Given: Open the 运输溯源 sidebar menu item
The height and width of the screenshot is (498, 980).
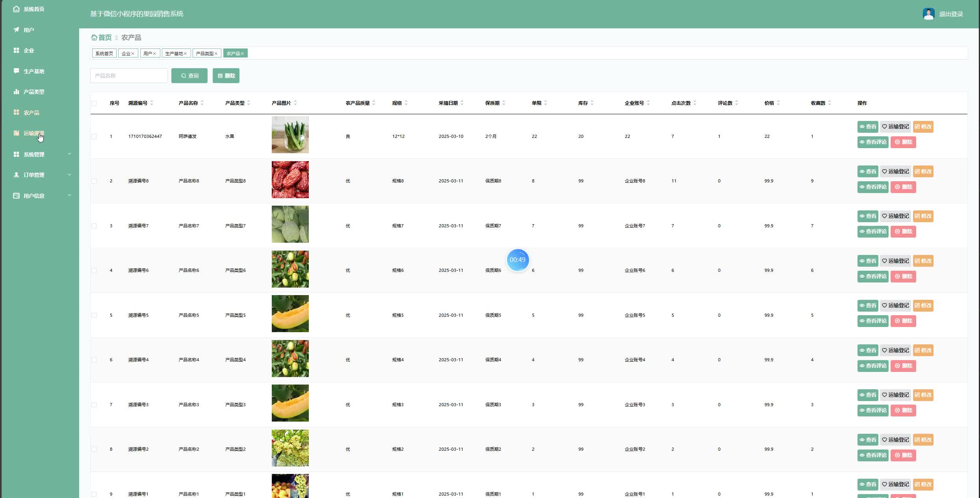Looking at the screenshot, I should [x=33, y=133].
